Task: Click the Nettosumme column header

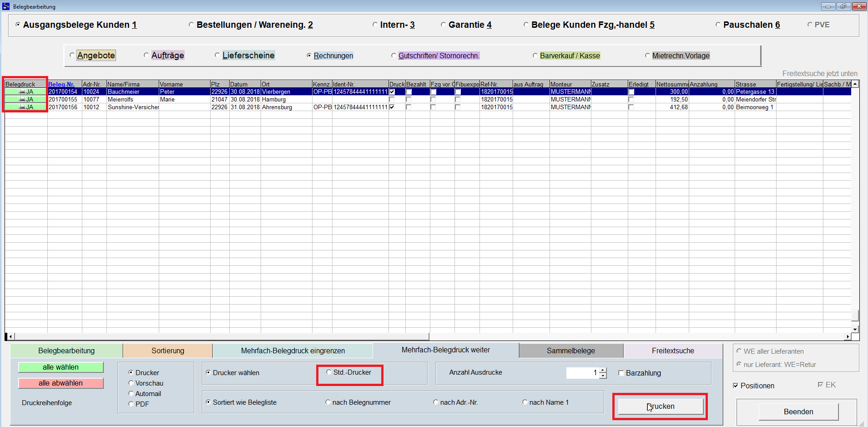Action: click(x=672, y=84)
